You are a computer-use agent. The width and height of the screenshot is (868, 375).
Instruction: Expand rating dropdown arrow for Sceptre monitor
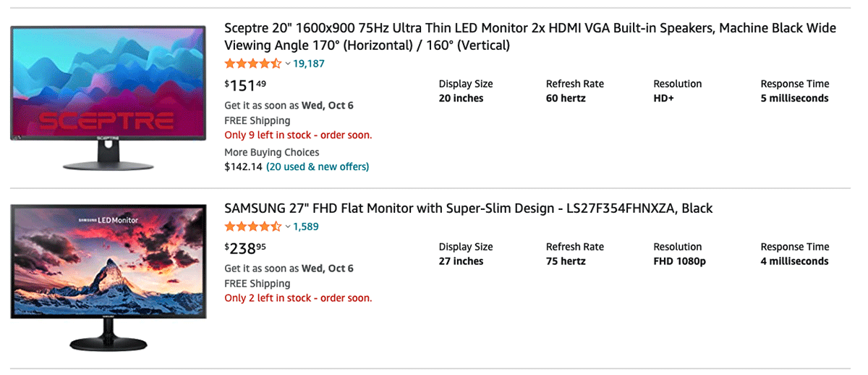(x=288, y=64)
